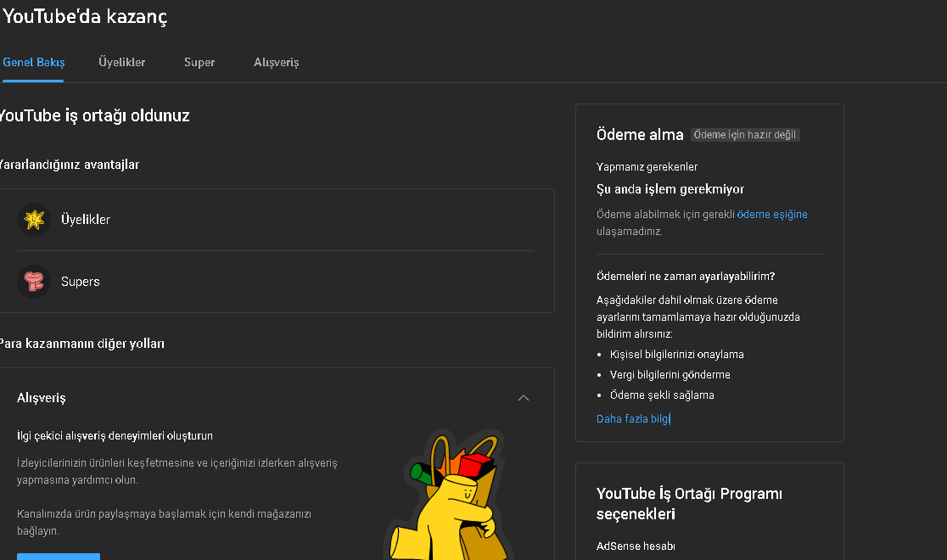Image resolution: width=947 pixels, height=560 pixels.
Task: Select the Supers advantage row text
Action: (81, 282)
